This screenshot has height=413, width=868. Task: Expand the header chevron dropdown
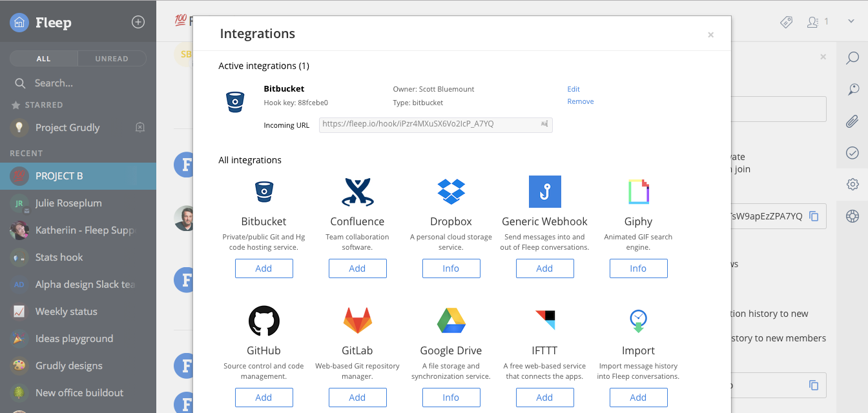[851, 21]
